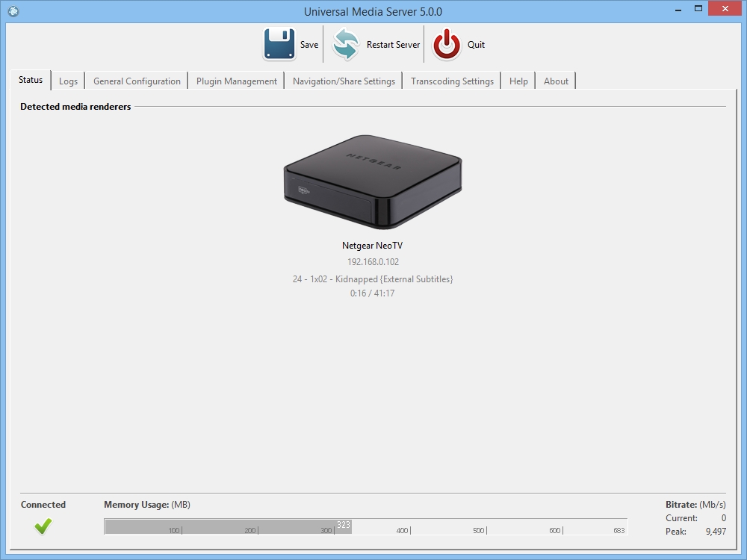Viewport: 747px width, 560px height.
Task: Close the Universal Media Server window
Action: [725, 8]
